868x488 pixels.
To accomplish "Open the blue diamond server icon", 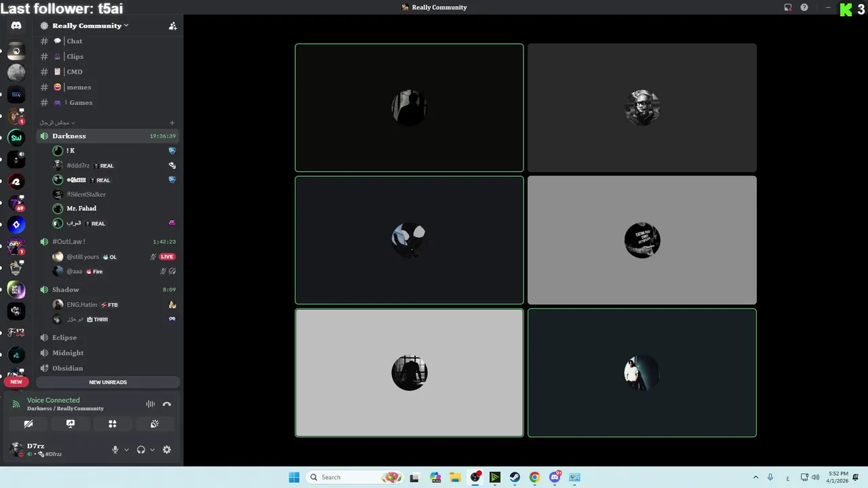I will pyautogui.click(x=16, y=224).
